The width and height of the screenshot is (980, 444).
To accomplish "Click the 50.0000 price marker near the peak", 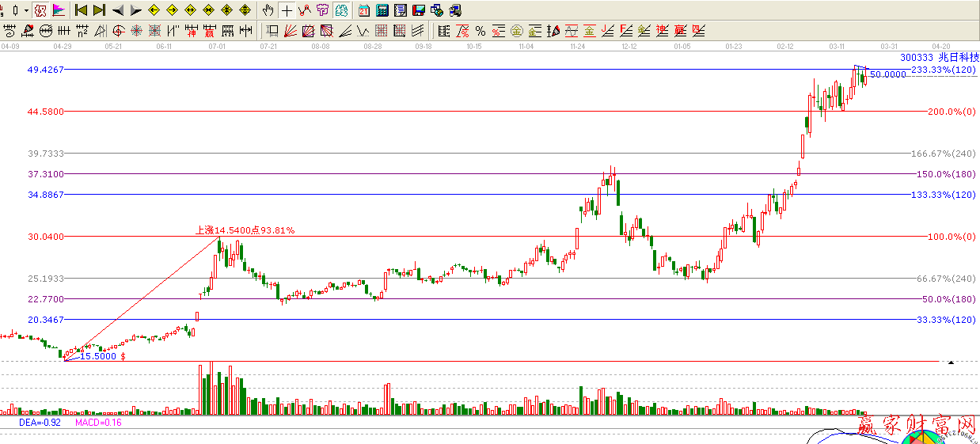I will (887, 74).
